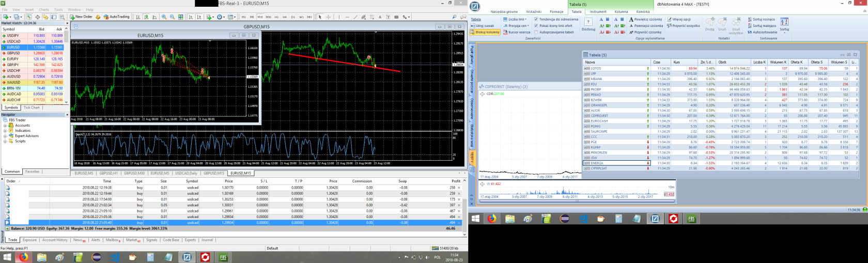Open the Precyzja cen dropdown
Viewport: 868px width, 263px height.
point(517,25)
